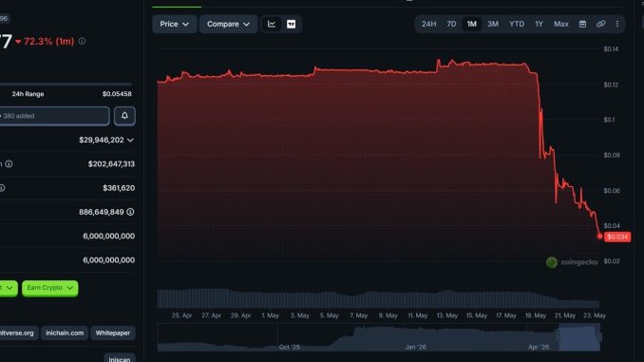Click info icon left of $202,647,313
The width and height of the screenshot is (644, 362).
(9, 164)
